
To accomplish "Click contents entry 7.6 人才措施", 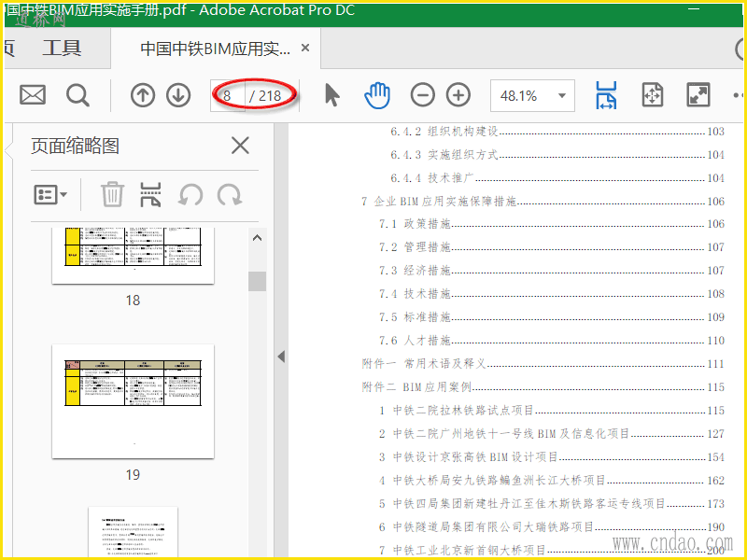I will 551,341.
